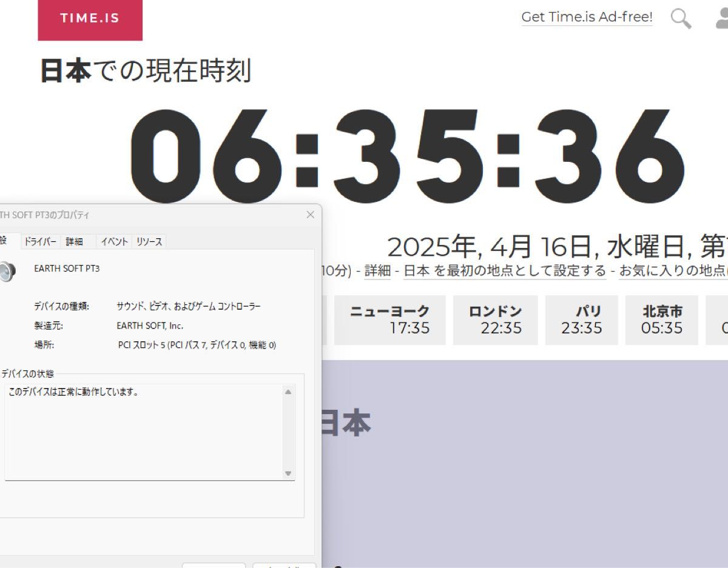Open the search magnifier icon
728x568 pixels.
coord(681,18)
